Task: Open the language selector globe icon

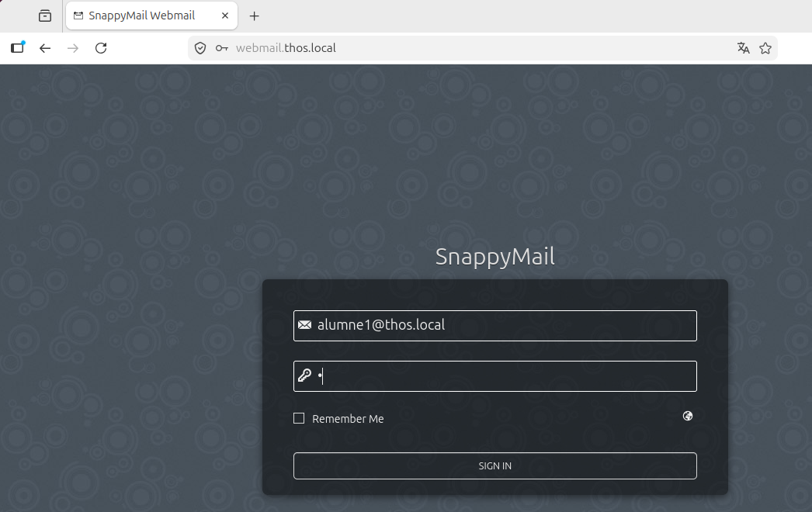Action: tap(688, 416)
